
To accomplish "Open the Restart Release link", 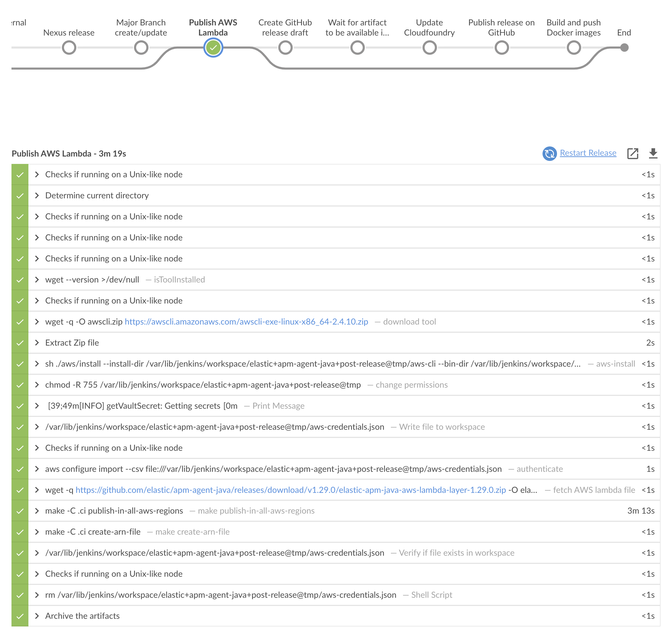I will point(588,153).
